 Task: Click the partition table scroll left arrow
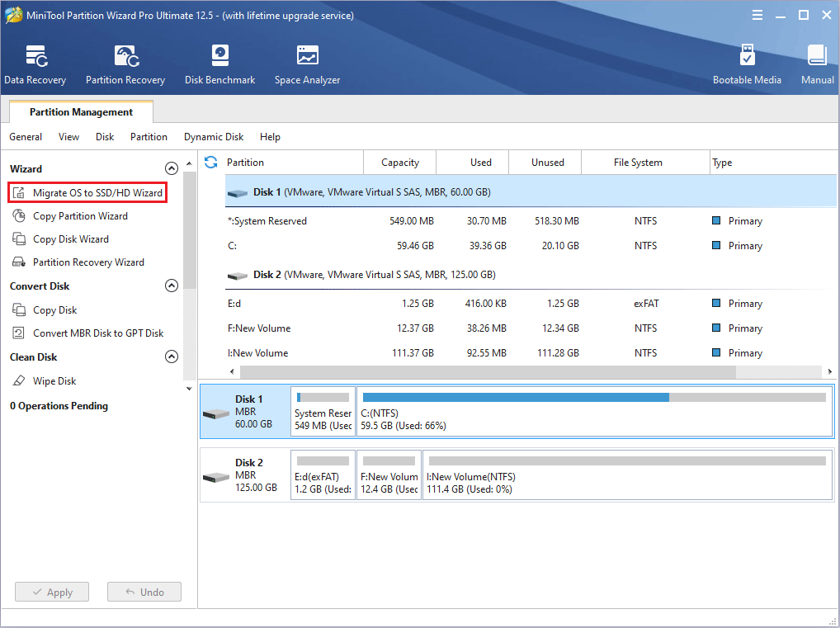coord(232,371)
